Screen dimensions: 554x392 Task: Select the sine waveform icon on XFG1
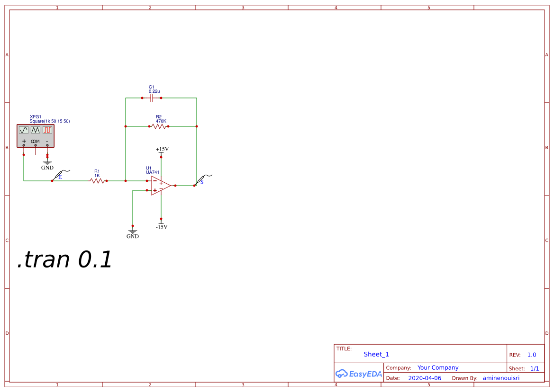[24, 130]
